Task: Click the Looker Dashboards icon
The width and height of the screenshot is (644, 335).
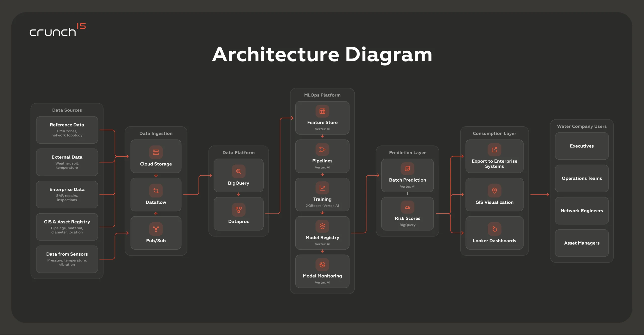Action: [x=494, y=229]
